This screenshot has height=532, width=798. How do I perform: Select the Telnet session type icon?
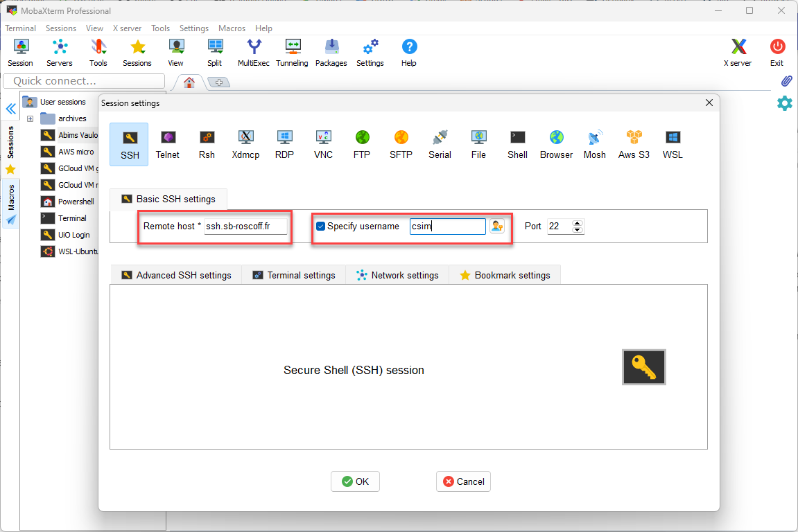167,143
